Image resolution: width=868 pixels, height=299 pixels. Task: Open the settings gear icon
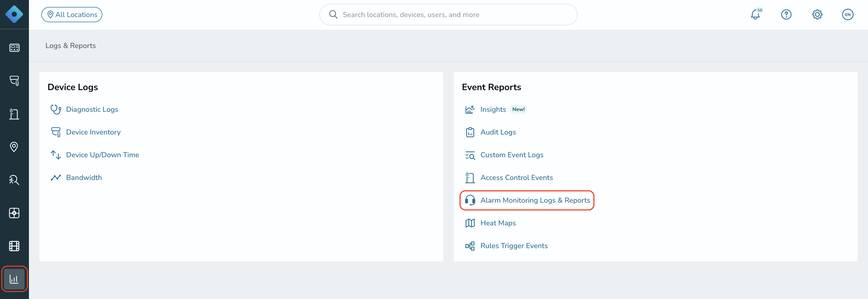[x=817, y=14]
